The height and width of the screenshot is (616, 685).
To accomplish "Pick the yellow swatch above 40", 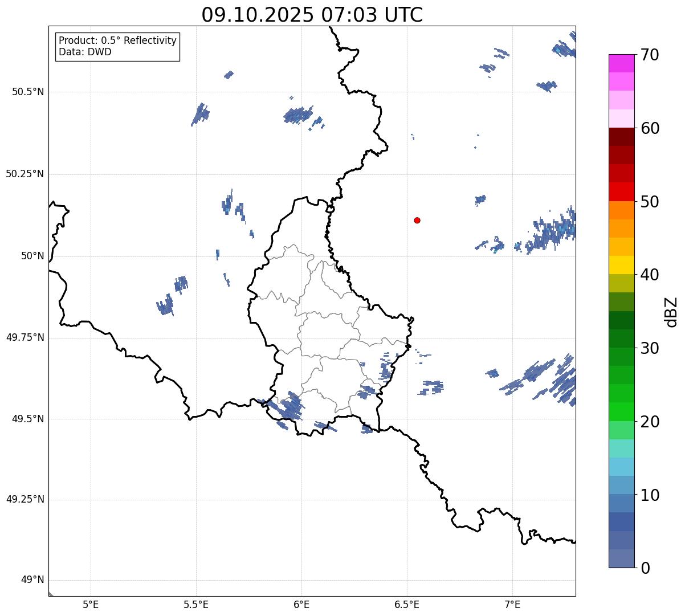I will click(x=621, y=265).
